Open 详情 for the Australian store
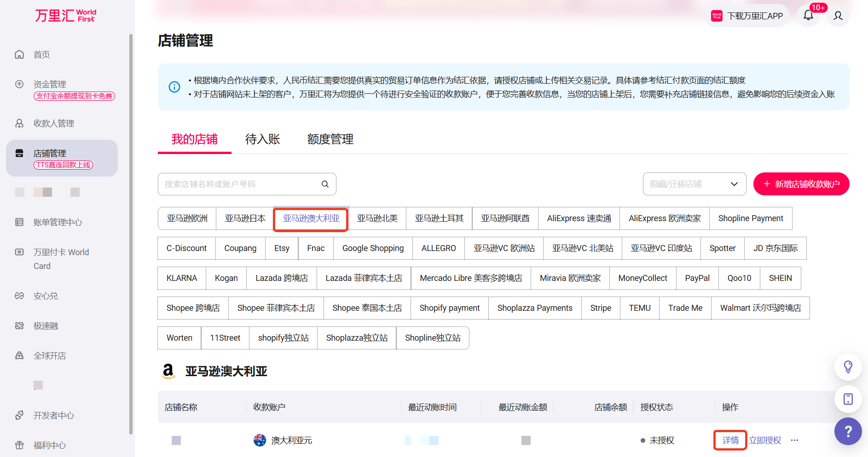This screenshot has width=868, height=457. pos(730,440)
